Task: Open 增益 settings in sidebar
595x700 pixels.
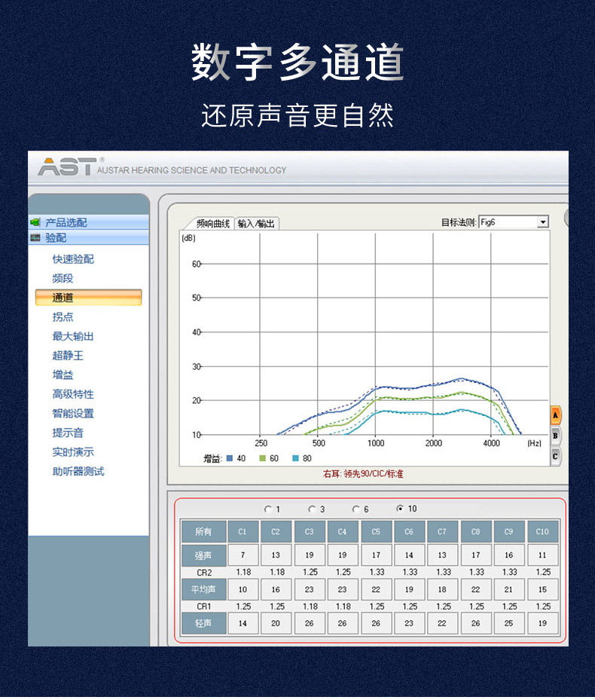Action: [63, 374]
